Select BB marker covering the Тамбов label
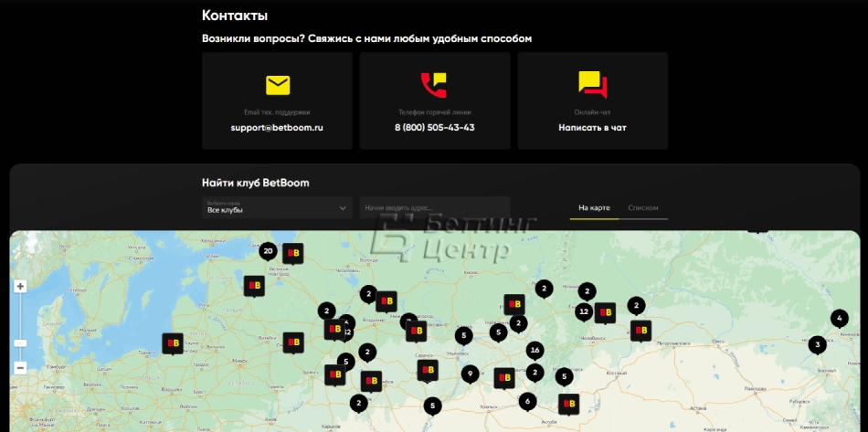 click(371, 382)
